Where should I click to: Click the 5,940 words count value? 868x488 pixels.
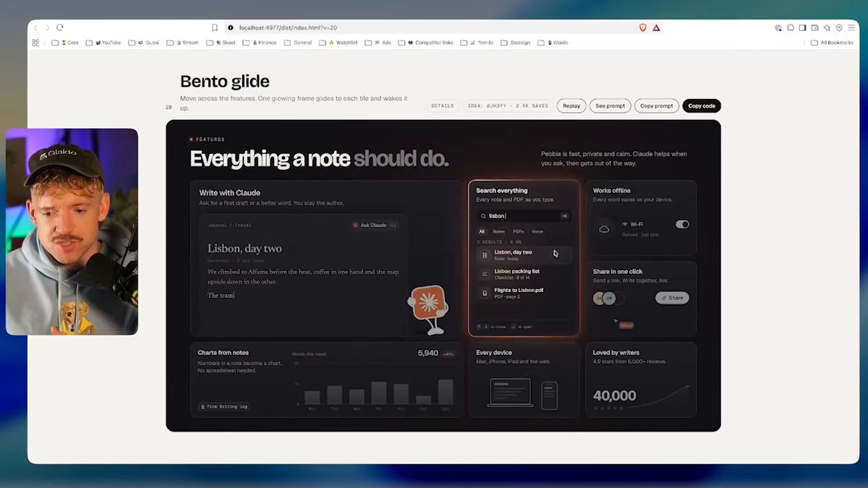pos(428,354)
